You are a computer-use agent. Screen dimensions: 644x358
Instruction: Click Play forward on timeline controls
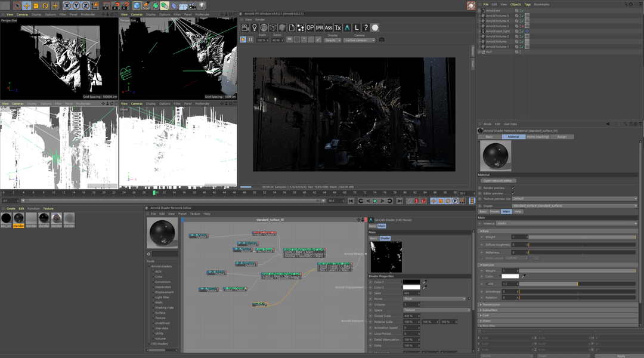pos(375,201)
